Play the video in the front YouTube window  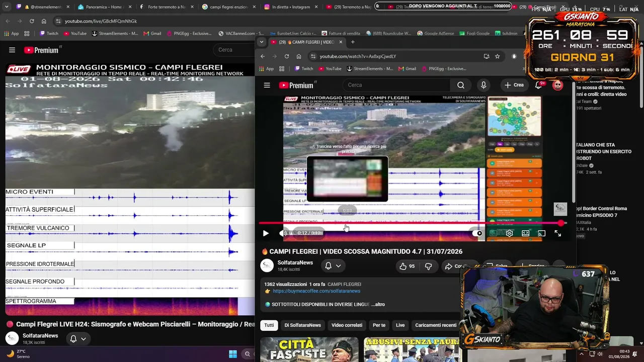266,233
